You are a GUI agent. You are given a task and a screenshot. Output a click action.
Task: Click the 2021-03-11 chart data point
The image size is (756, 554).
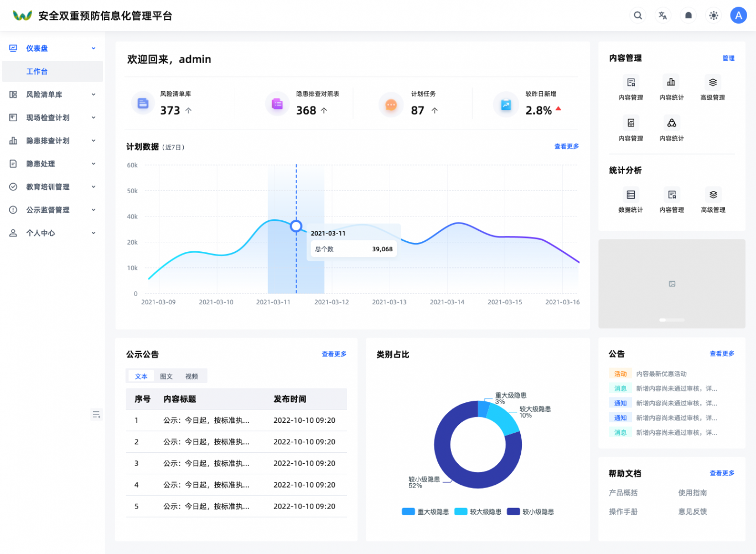[296, 226]
